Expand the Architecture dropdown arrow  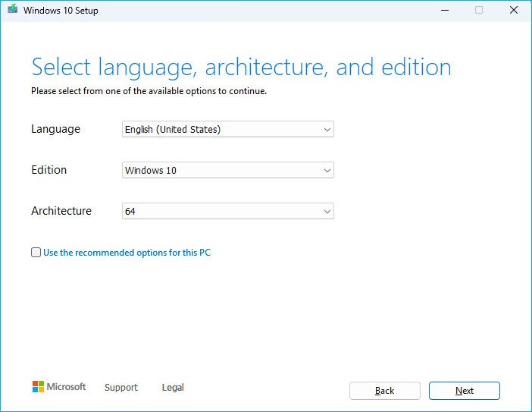pyautogui.click(x=327, y=212)
